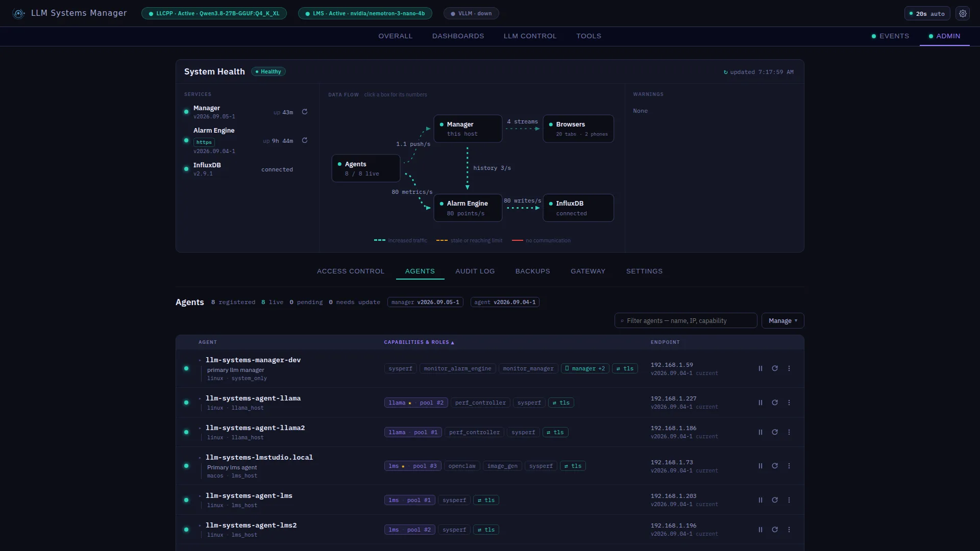The height and width of the screenshot is (551, 980).
Task: Refresh agent llm-systems-manager-dev
Action: (x=775, y=368)
